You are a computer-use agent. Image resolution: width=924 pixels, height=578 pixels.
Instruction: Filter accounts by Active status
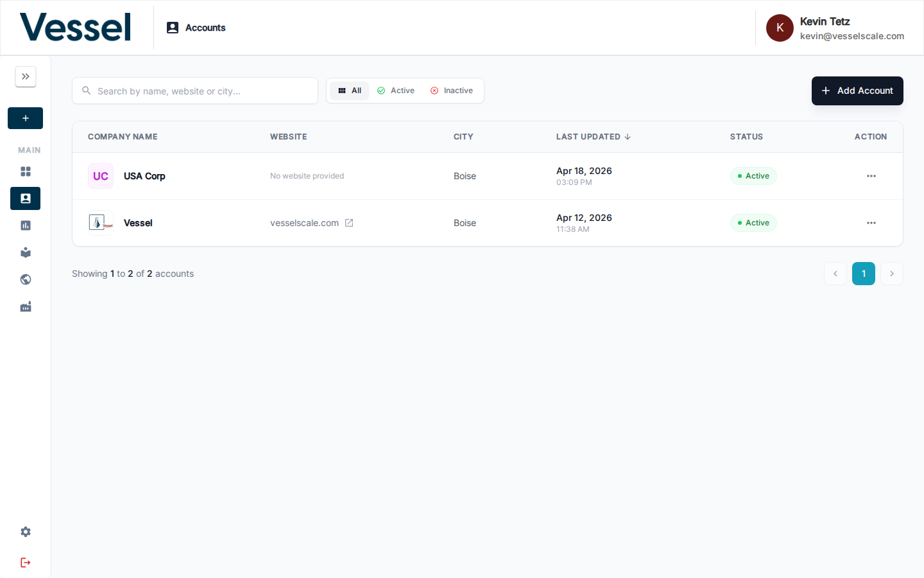coord(396,91)
